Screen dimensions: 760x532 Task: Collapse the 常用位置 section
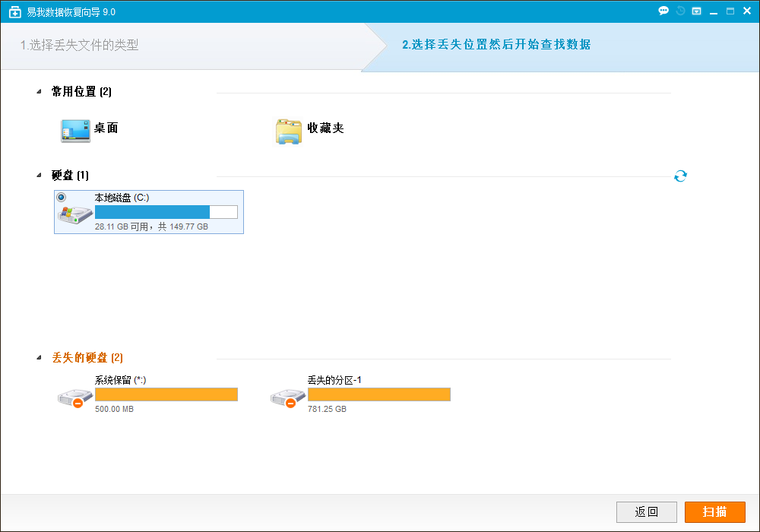[40, 91]
